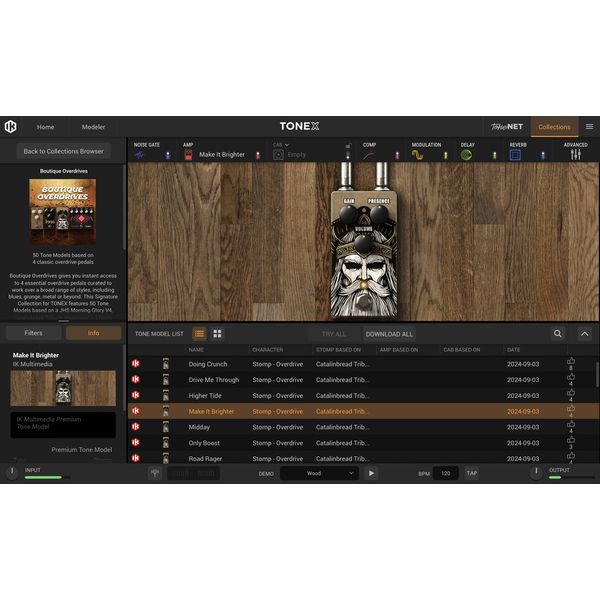Click Back to Collections Browser
This screenshot has height=600, width=600.
(x=64, y=151)
